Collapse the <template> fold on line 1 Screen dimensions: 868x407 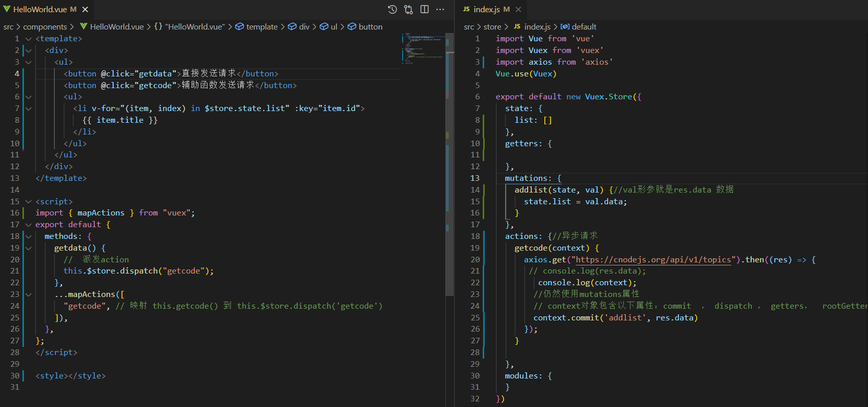pos(29,39)
